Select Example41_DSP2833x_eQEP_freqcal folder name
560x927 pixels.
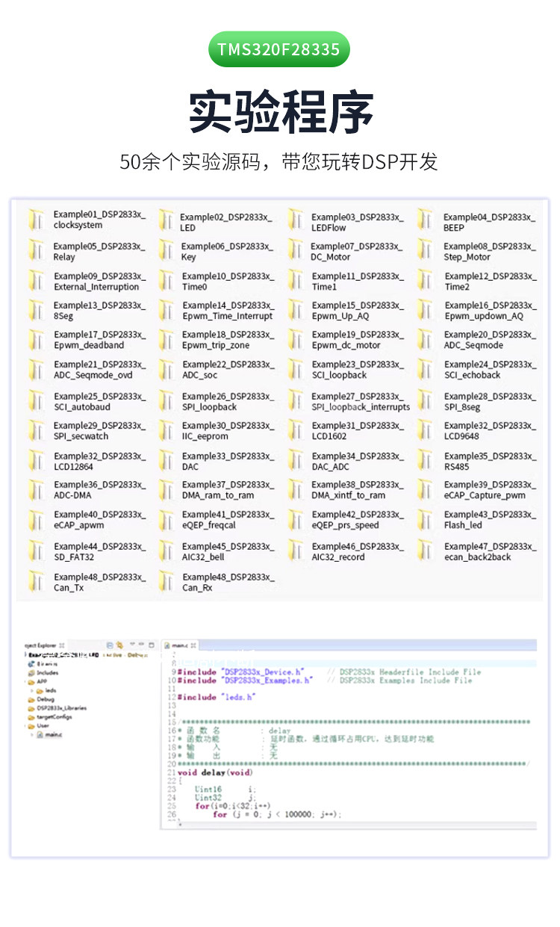pos(228,520)
